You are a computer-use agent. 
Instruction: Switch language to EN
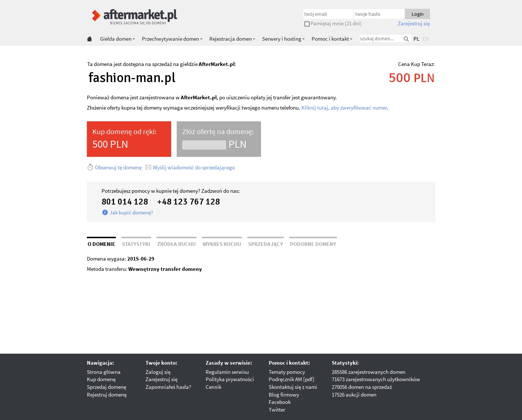[426, 39]
